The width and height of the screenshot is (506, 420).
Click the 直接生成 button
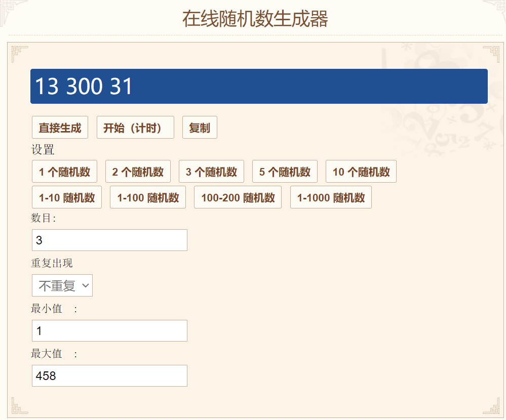60,128
